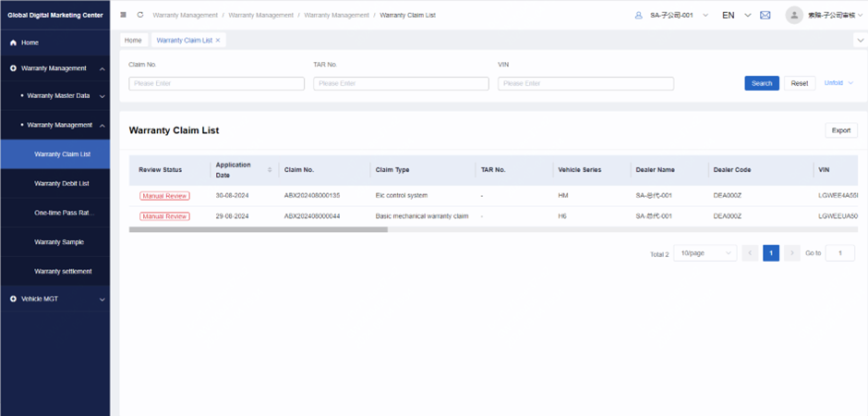Image resolution: width=868 pixels, height=416 pixels.
Task: Click Home icon in the sidebar
Action: point(13,43)
